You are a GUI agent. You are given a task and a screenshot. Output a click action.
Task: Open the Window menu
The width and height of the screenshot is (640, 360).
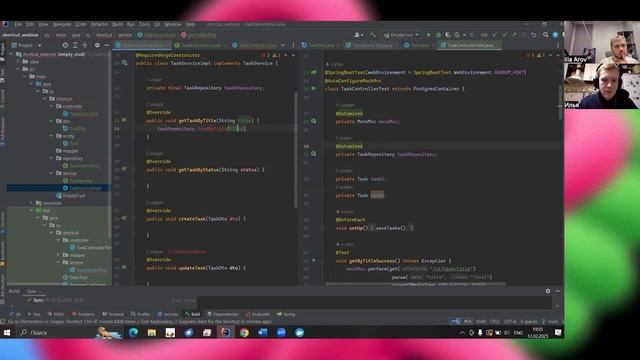[173, 24]
